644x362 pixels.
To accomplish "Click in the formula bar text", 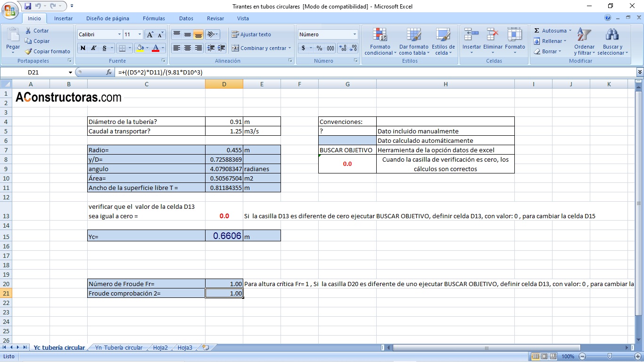I will [160, 73].
